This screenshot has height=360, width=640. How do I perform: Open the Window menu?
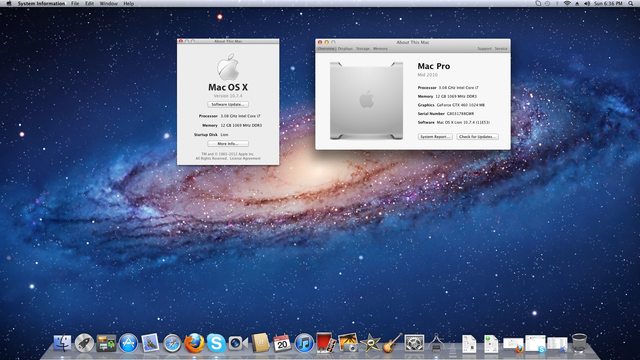pyautogui.click(x=109, y=3)
